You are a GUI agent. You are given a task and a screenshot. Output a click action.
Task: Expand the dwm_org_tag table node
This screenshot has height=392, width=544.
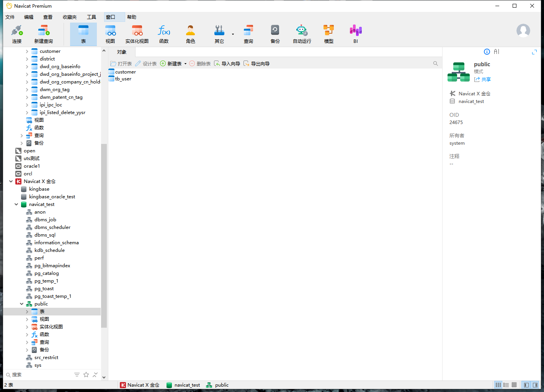click(x=27, y=90)
